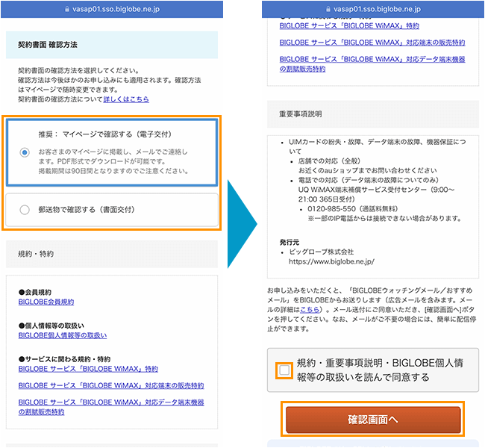Open right screen BIGLOBE WiMAX 特約 link
Image resolution: width=485 pixels, height=448 pixels.
click(x=349, y=25)
